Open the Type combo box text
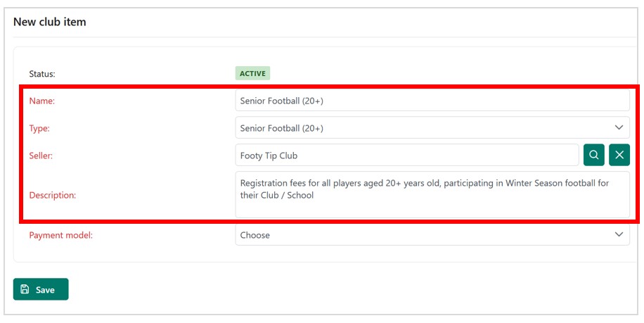Image resolution: width=644 pixels, height=323 pixels. [281, 128]
